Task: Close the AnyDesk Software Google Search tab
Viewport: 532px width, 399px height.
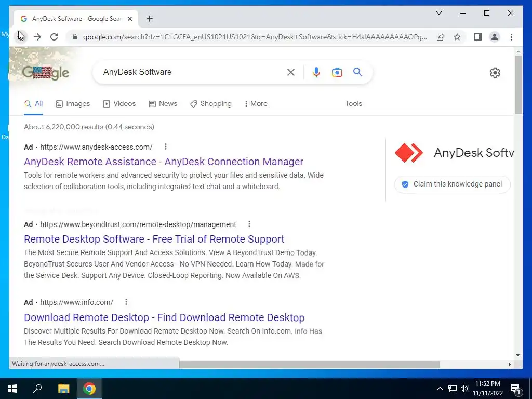Action: point(129,19)
